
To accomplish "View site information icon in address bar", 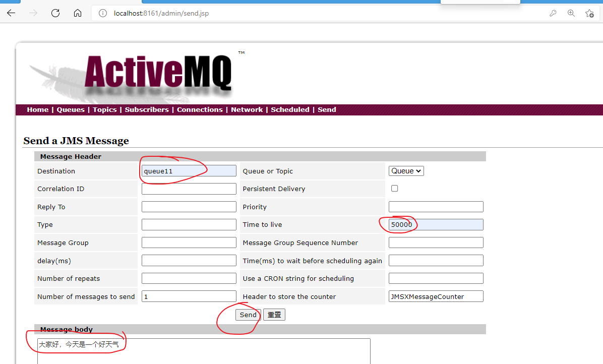I will click(x=103, y=13).
